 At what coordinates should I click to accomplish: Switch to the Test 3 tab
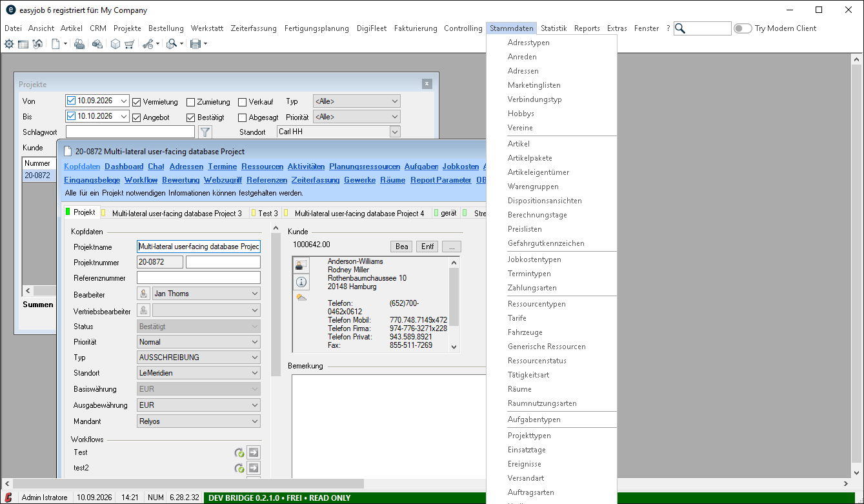pyautogui.click(x=265, y=213)
